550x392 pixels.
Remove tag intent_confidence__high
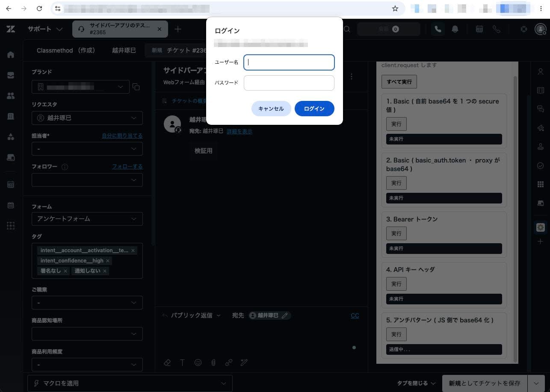pyautogui.click(x=108, y=261)
